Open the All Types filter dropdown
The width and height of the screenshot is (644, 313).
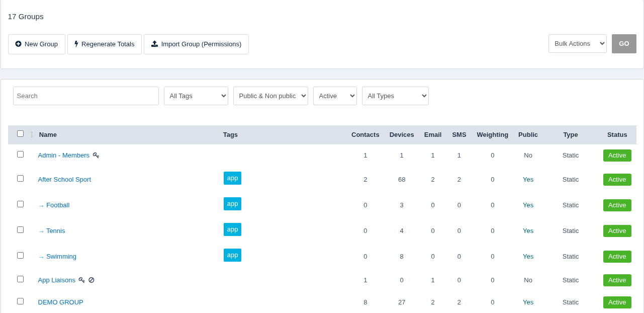[395, 96]
